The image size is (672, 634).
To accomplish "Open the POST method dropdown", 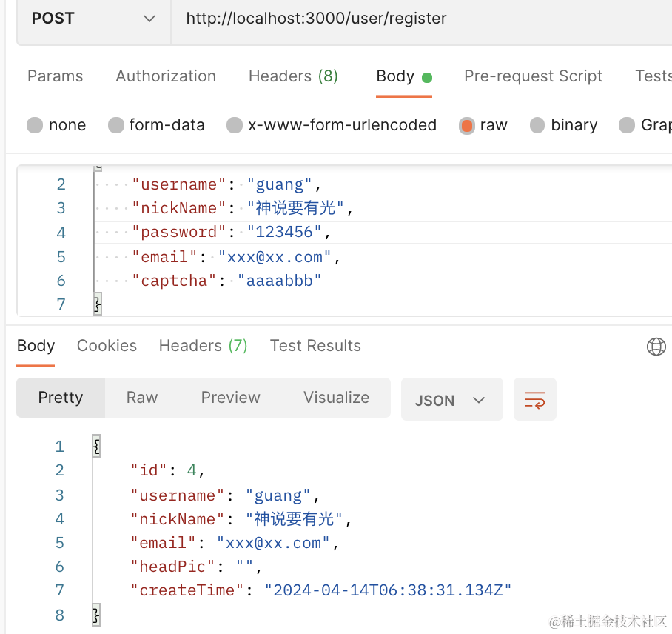I will pos(93,19).
